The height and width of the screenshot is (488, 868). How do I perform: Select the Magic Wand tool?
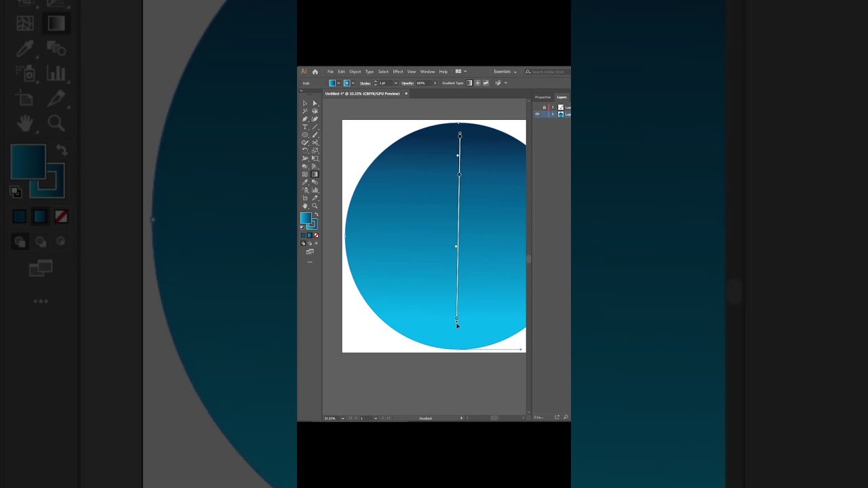[304, 112]
